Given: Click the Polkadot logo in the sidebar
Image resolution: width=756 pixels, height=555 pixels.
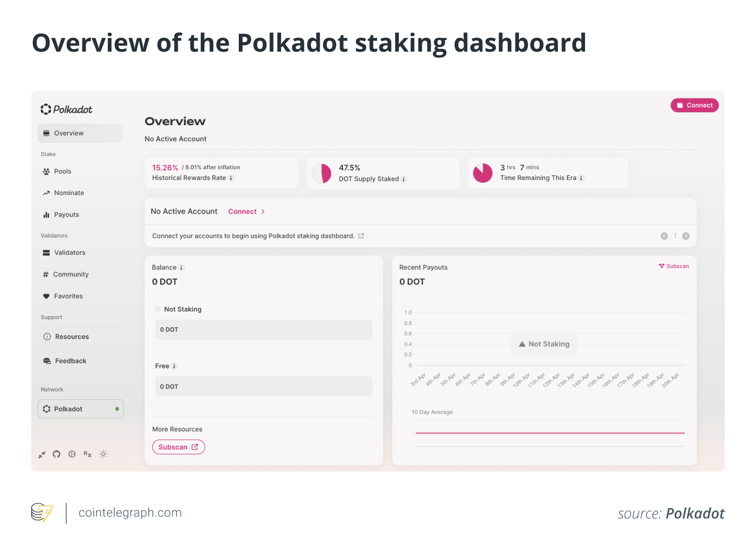Looking at the screenshot, I should (x=67, y=110).
